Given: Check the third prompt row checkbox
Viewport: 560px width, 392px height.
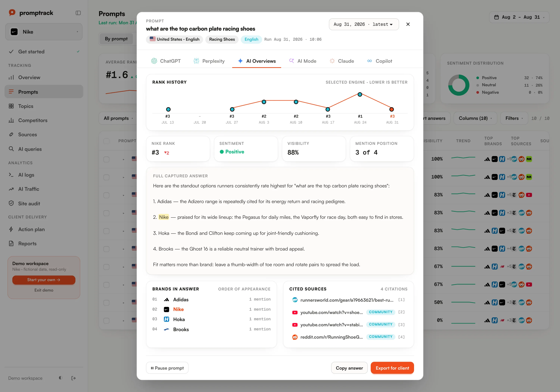Looking at the screenshot, I should [106, 195].
